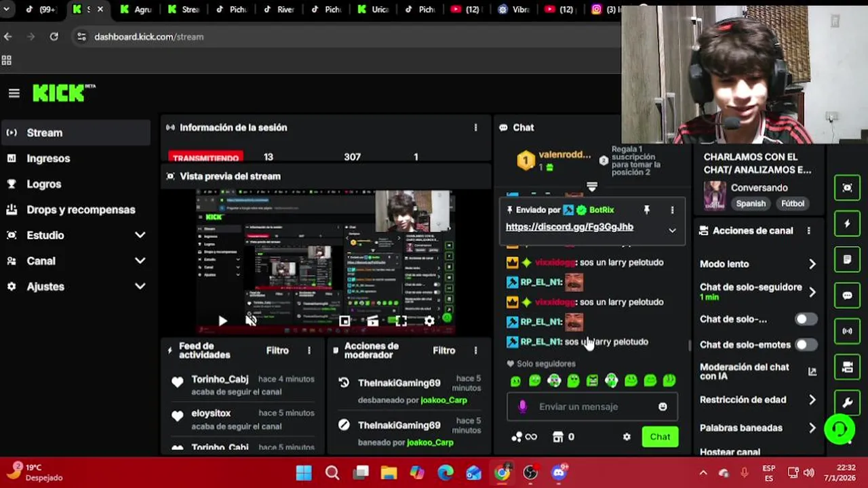Click the joakoo_Carp link under desbaneado por
868x488 pixels.
pos(443,401)
